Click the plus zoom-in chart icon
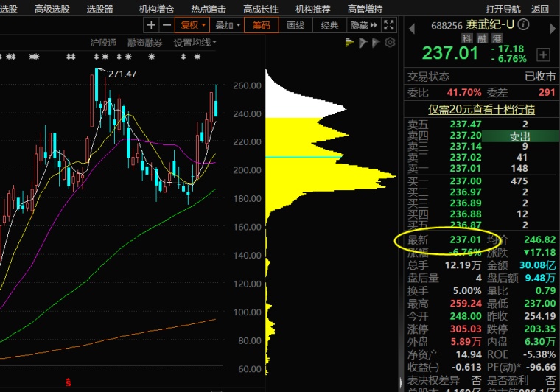Viewport: 560px width, 392px height. (x=152, y=25)
